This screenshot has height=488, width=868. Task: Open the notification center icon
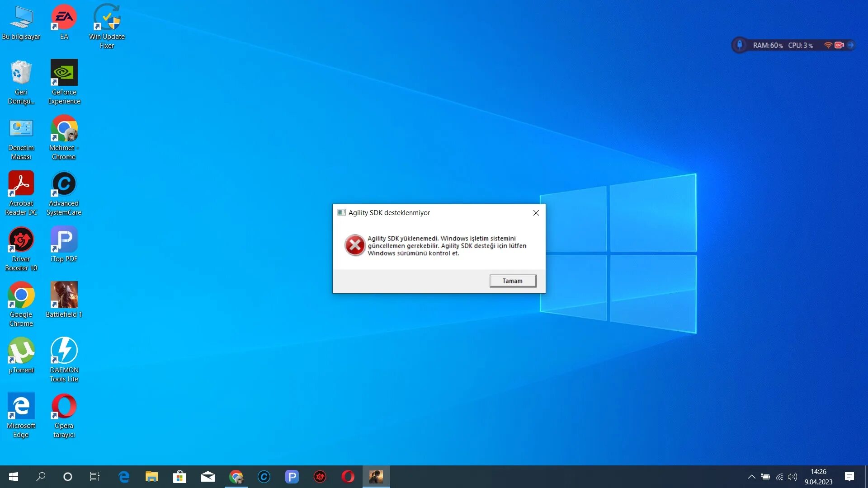849,477
